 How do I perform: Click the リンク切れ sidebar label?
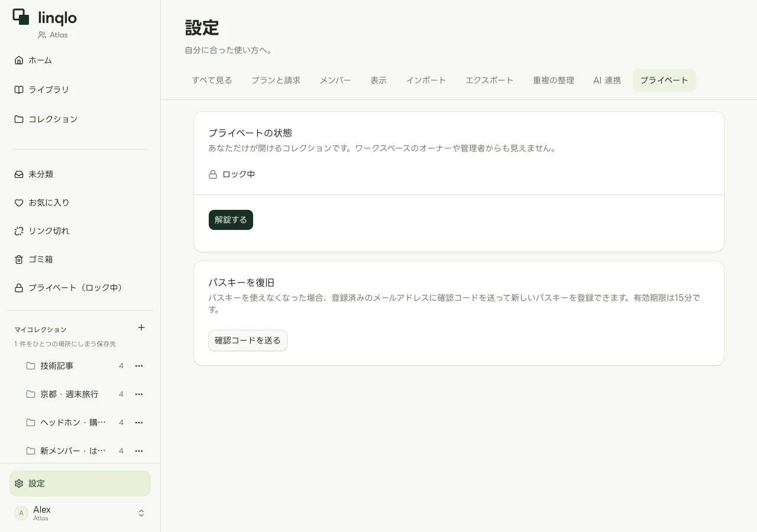pos(49,231)
